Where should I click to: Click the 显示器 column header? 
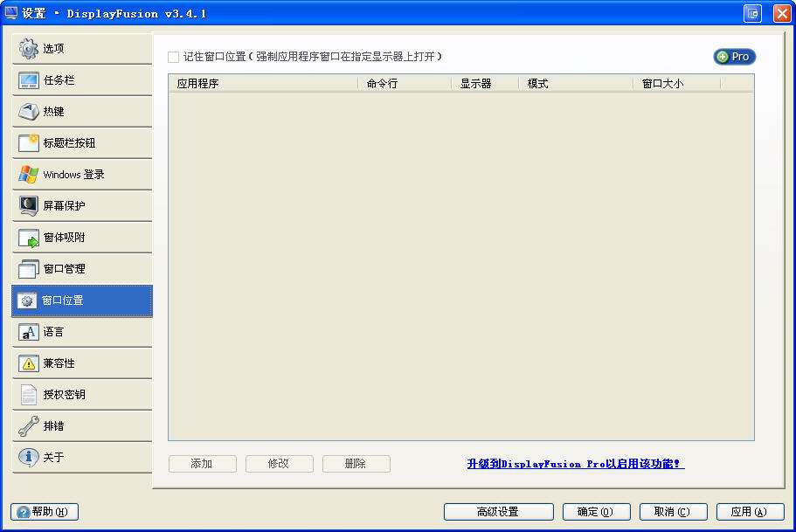485,83
